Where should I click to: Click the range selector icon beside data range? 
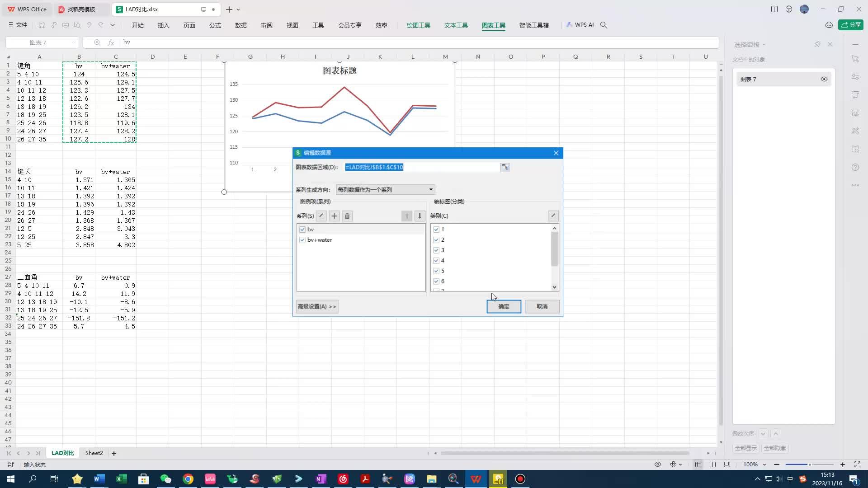click(505, 167)
